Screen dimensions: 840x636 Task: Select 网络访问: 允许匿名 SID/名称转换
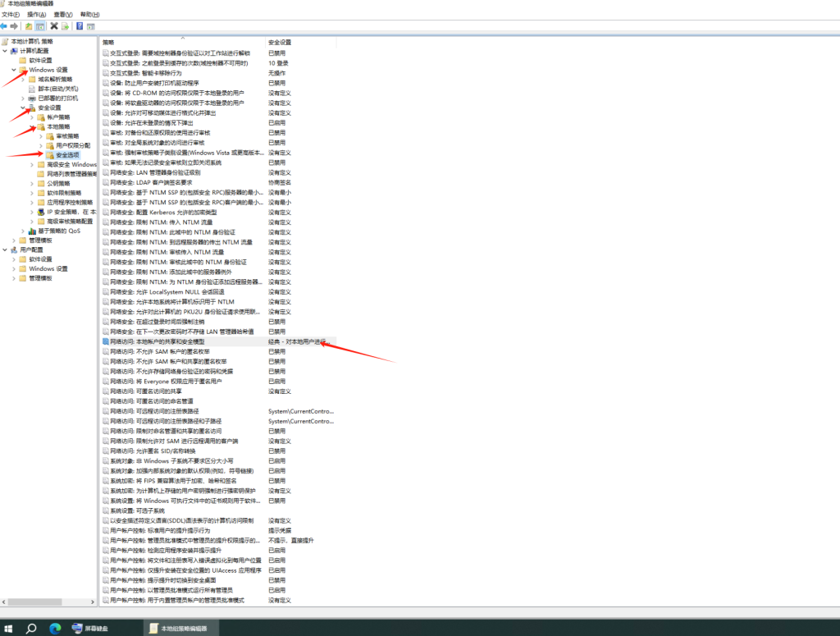click(153, 451)
